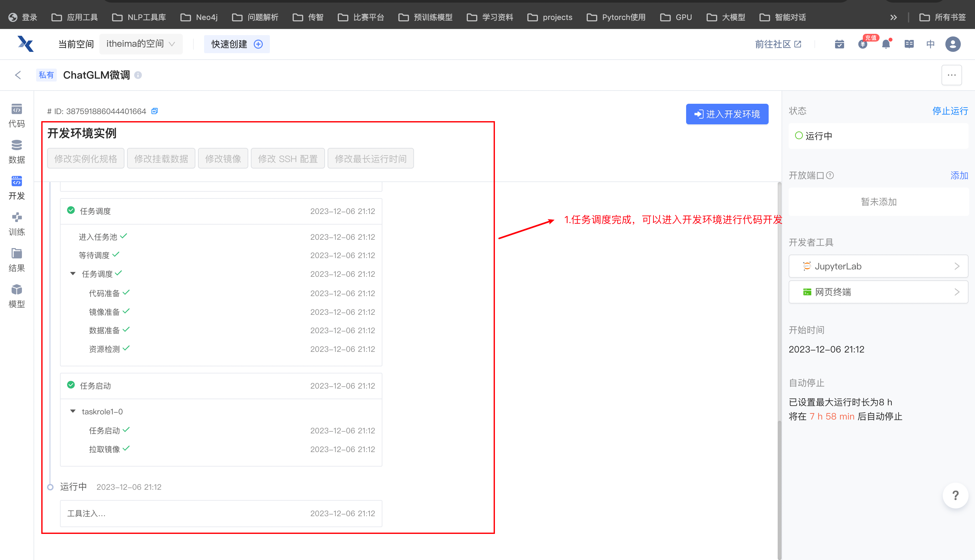Collapse the taskrole1-0 tree node

(73, 411)
